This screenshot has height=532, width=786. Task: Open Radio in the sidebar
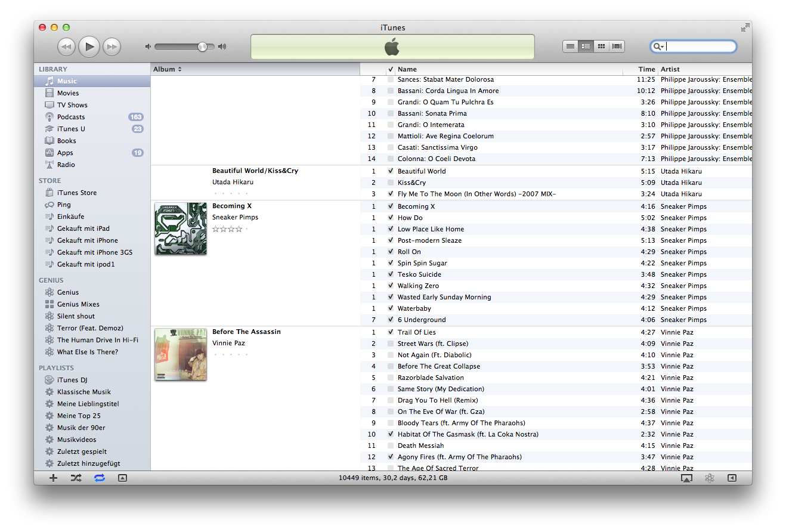(92, 165)
